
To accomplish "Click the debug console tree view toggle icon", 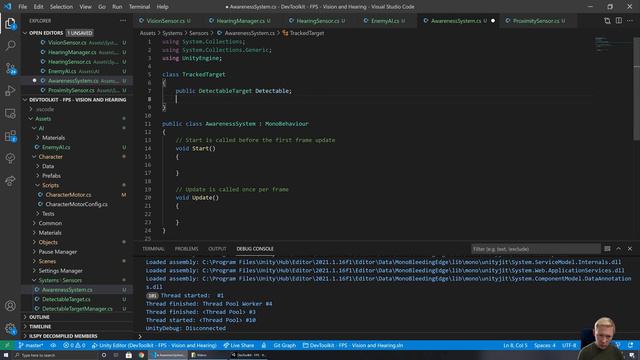I will pyautogui.click(x=607, y=249).
